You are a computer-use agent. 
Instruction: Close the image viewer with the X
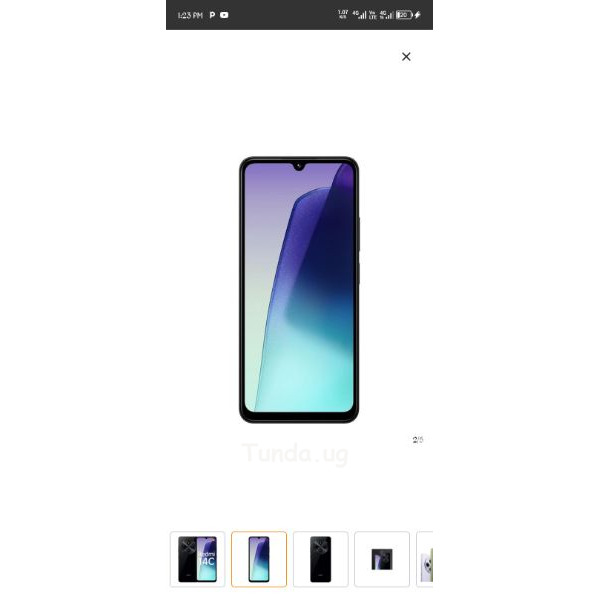pos(406,57)
